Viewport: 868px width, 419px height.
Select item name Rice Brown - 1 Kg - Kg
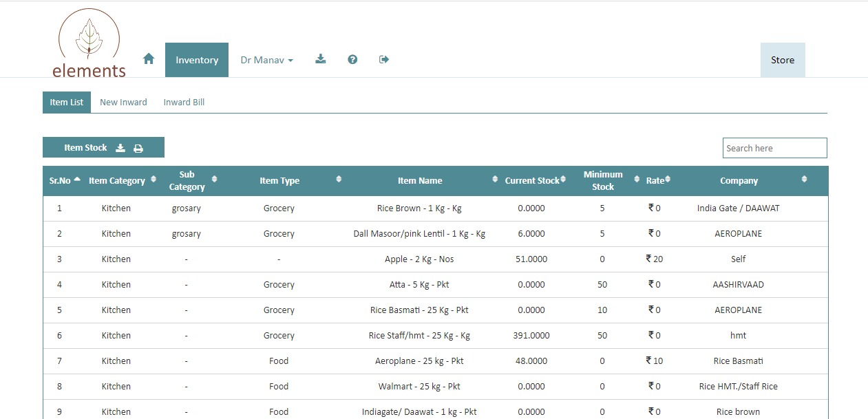tap(419, 208)
